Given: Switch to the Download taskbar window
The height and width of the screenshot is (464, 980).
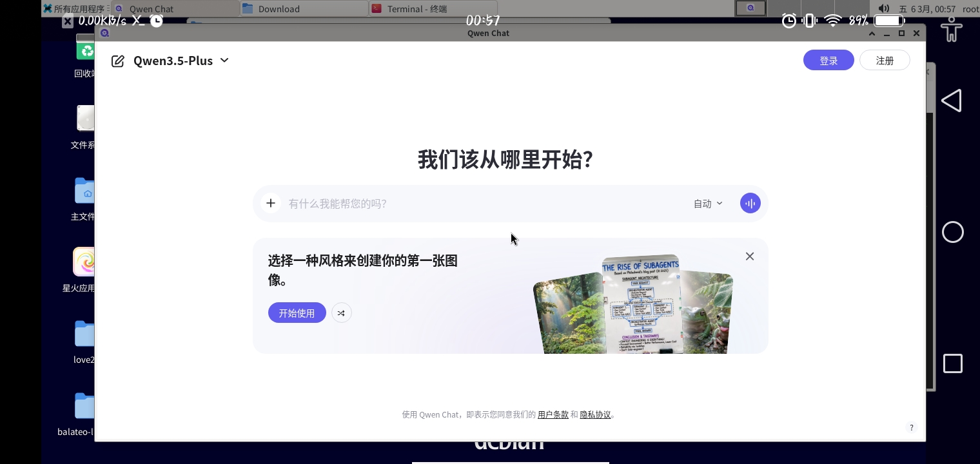Looking at the screenshot, I should (304, 9).
